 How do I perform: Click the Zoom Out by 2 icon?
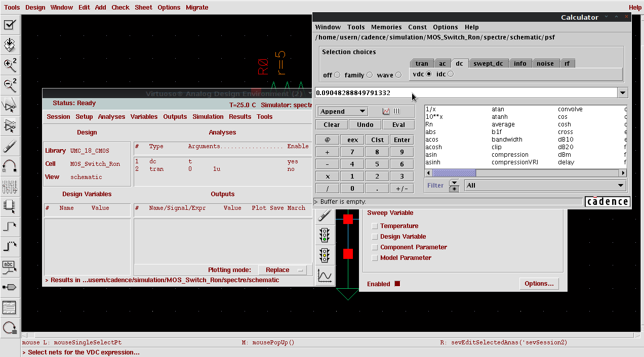coord(10,85)
